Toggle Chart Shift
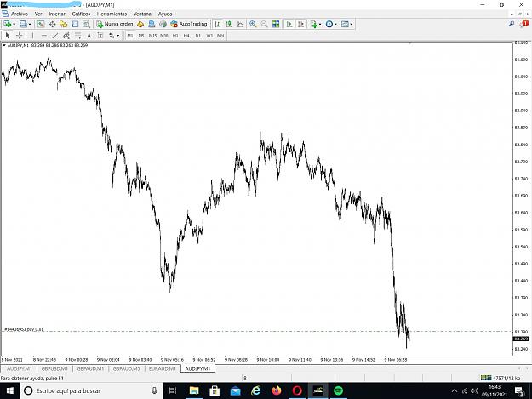The height and width of the screenshot is (399, 532). pyautogui.click(x=300, y=24)
